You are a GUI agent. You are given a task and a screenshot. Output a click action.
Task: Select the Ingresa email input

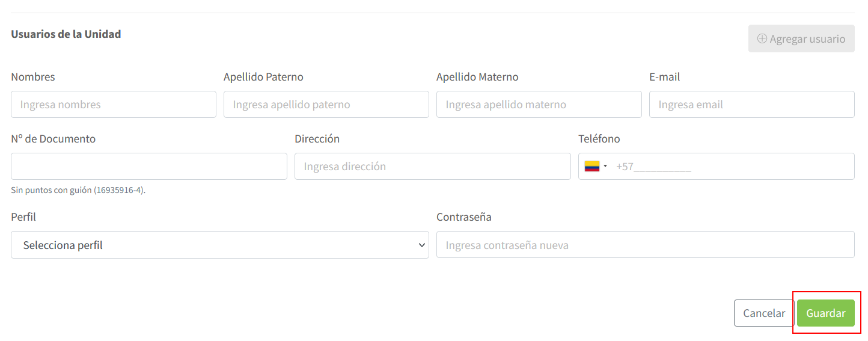point(752,104)
